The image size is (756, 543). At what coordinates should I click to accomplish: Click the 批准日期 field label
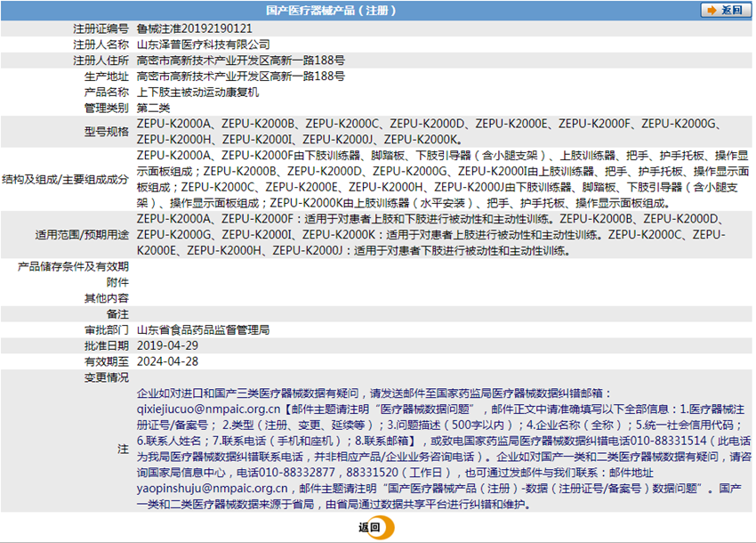[x=107, y=346]
